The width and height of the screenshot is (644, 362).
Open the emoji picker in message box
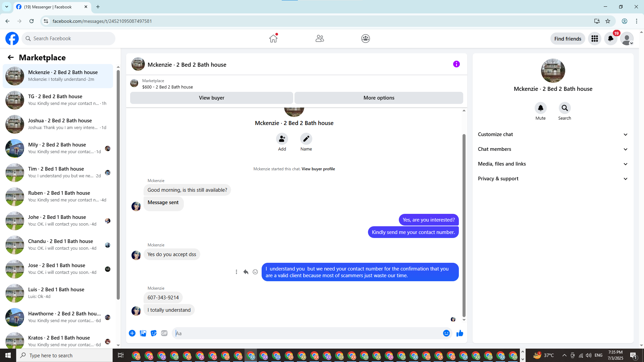tap(446, 333)
